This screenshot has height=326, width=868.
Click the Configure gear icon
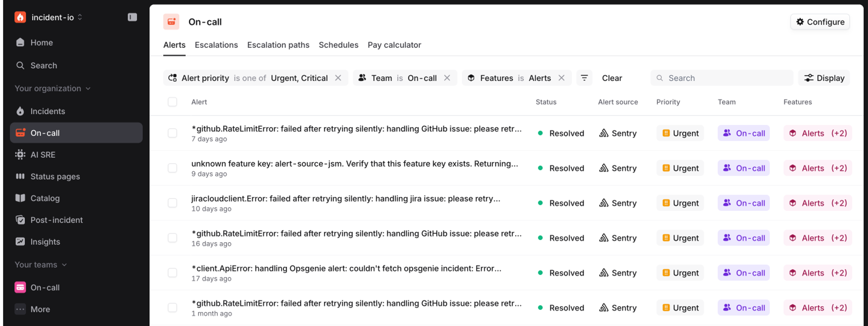coord(800,22)
